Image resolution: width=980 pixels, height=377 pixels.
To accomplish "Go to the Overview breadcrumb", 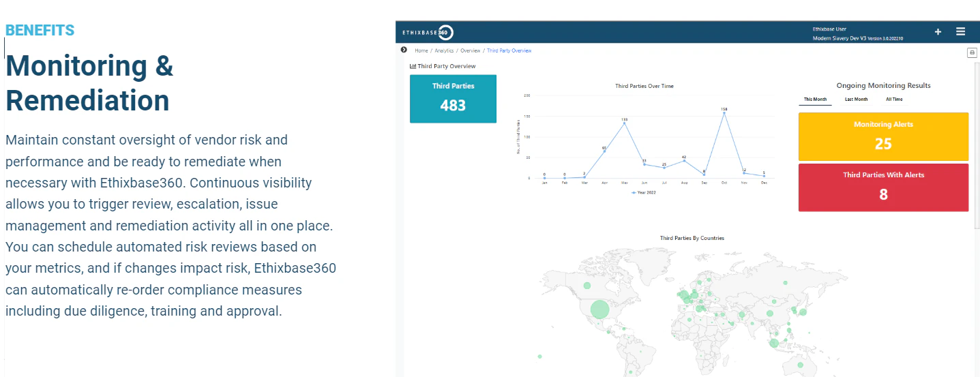I will [x=470, y=50].
